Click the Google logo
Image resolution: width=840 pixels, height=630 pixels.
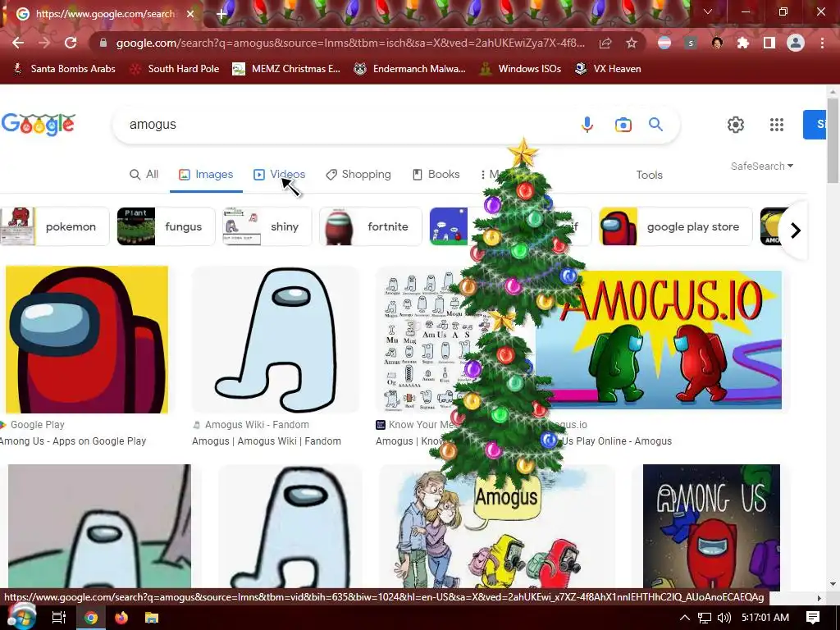pos(38,125)
